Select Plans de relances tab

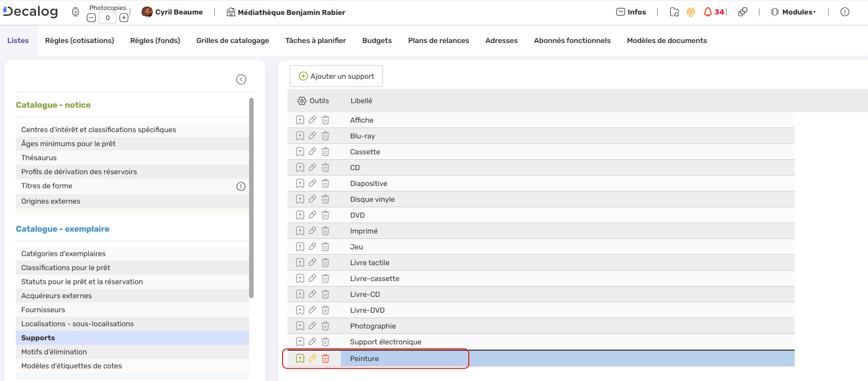coord(439,40)
